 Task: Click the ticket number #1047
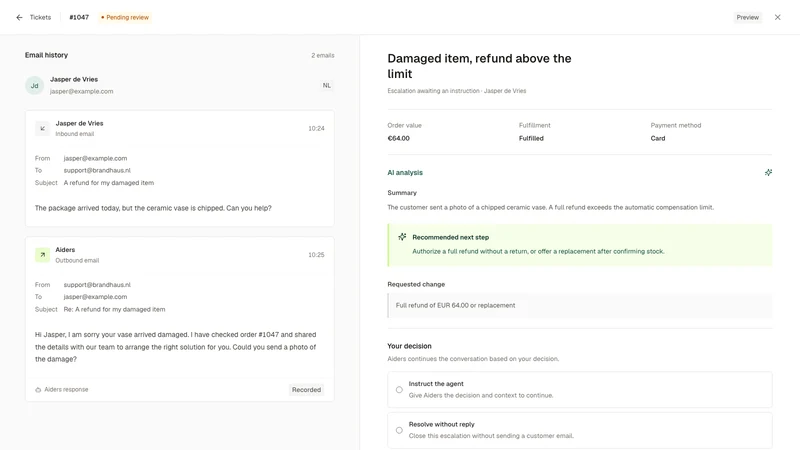[79, 17]
